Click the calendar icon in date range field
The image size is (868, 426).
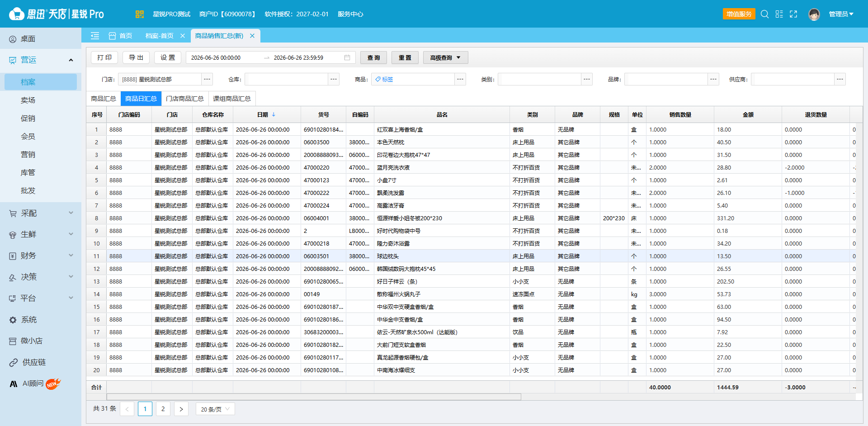point(347,57)
